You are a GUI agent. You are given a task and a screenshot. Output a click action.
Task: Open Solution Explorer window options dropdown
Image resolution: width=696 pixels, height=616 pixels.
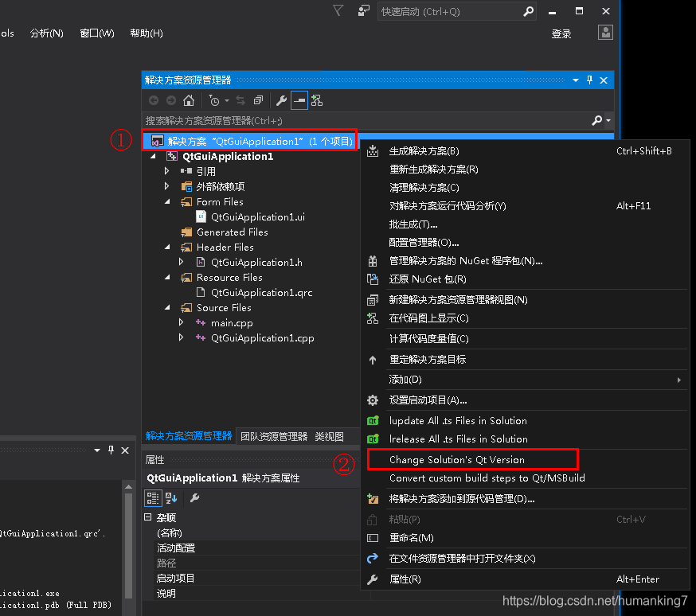pyautogui.click(x=575, y=80)
